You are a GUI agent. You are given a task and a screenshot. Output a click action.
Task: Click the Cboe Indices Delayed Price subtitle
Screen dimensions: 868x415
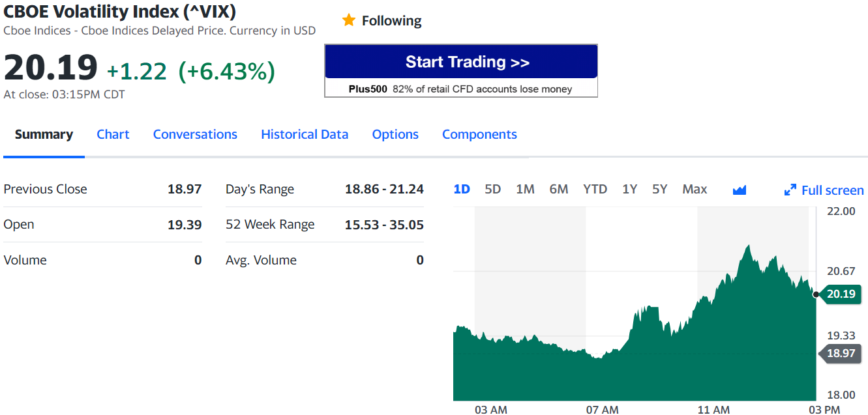pyautogui.click(x=160, y=30)
